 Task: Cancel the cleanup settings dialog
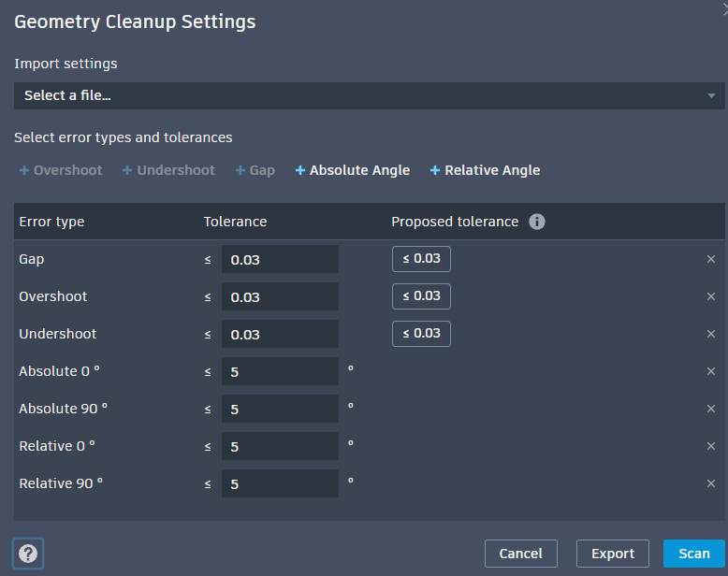pos(521,554)
